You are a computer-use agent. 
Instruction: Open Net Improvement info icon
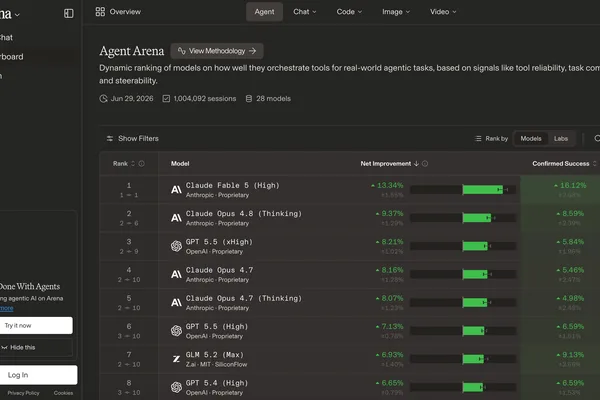click(425, 163)
